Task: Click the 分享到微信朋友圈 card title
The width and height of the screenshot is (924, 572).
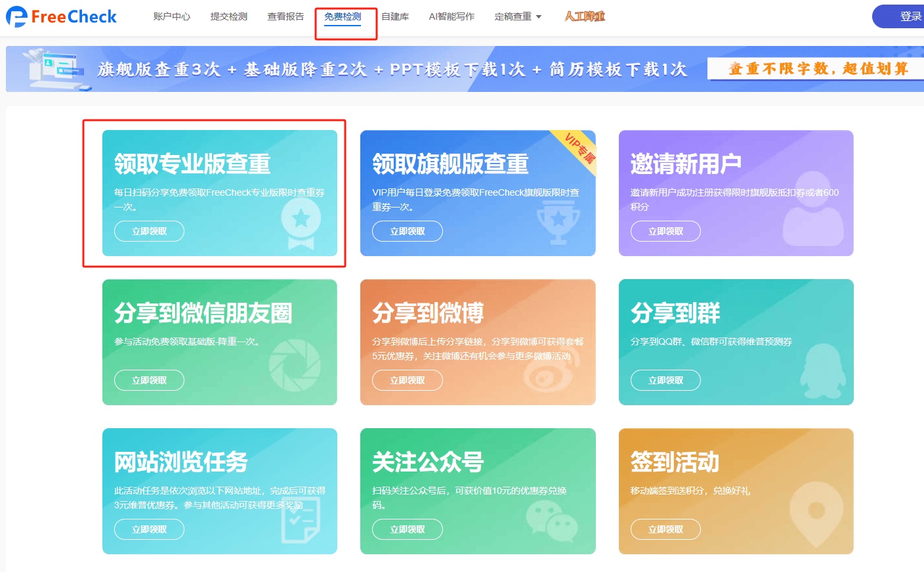Action: (x=203, y=313)
